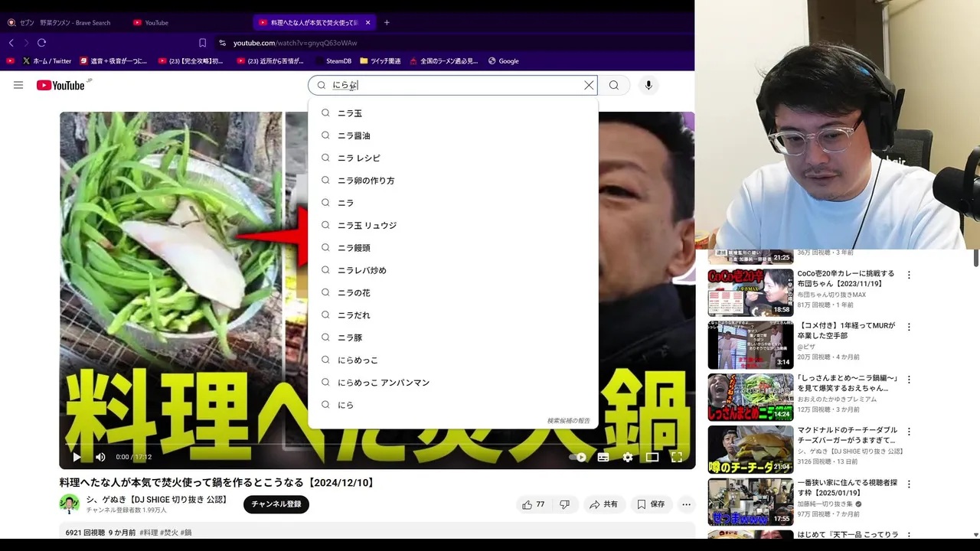Open the SteamDB bookmark
The image size is (980, 551).
(332, 61)
